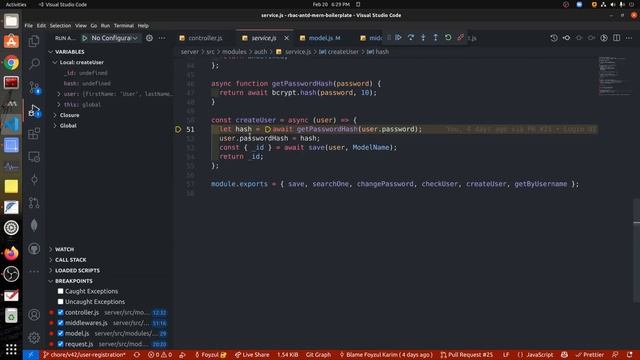
Task: Open the Explorer view in activity bar
Action: point(34,41)
